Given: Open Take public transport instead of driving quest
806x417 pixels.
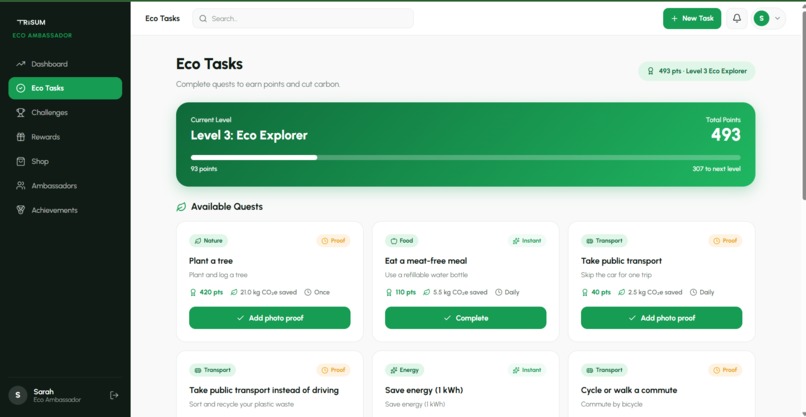Looking at the screenshot, I should point(264,390).
